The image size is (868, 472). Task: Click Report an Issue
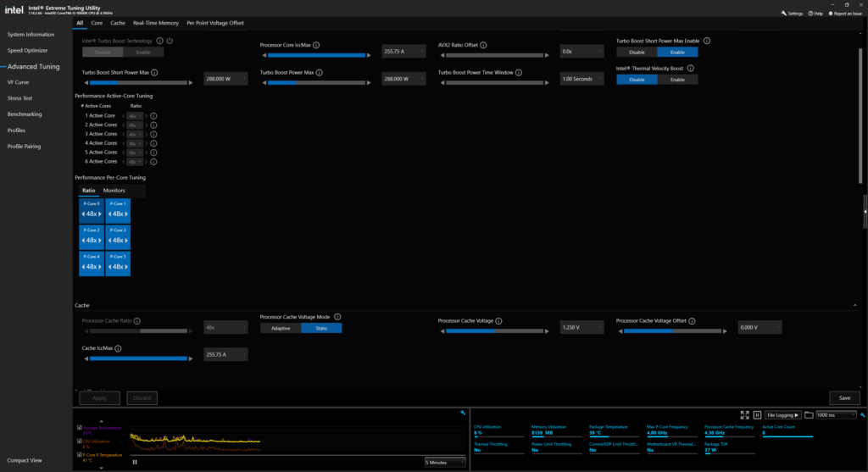[x=845, y=14]
